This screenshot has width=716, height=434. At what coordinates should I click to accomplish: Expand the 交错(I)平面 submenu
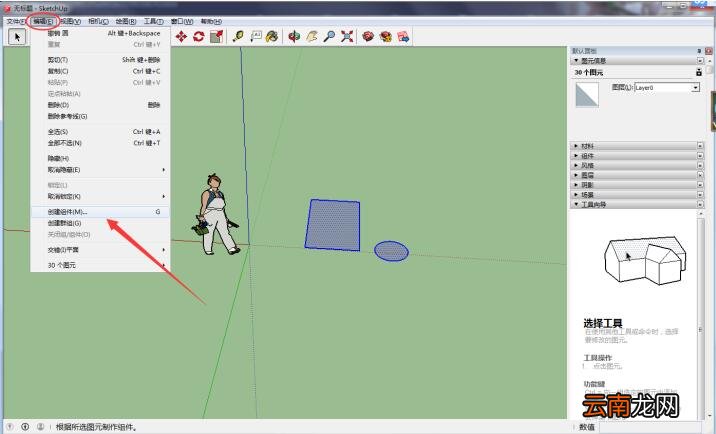tap(100, 250)
